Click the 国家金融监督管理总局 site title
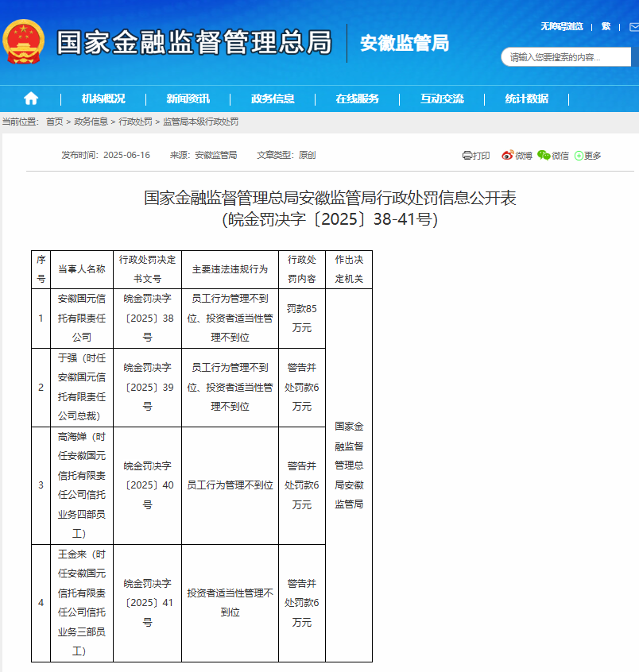Viewport: 639px width, 672px height. pyautogui.click(x=194, y=42)
